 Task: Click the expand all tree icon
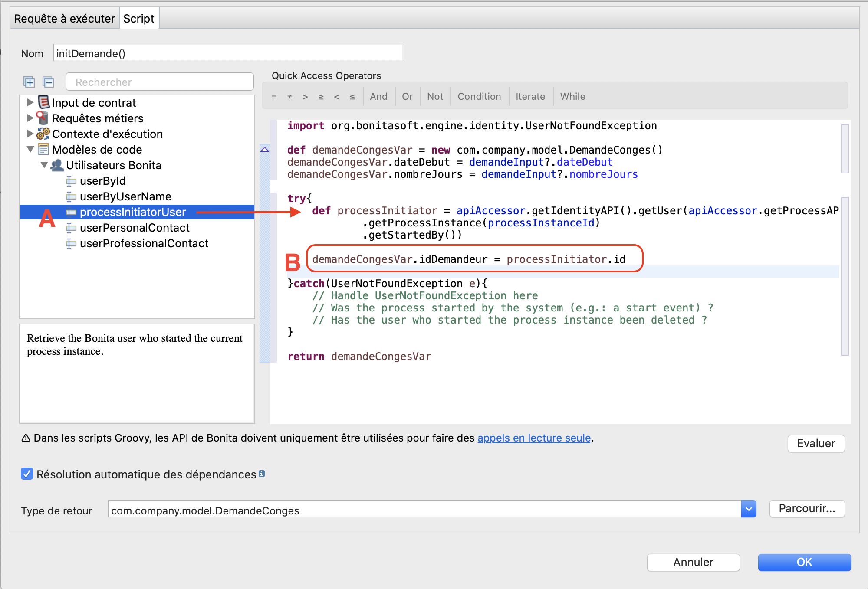point(29,82)
